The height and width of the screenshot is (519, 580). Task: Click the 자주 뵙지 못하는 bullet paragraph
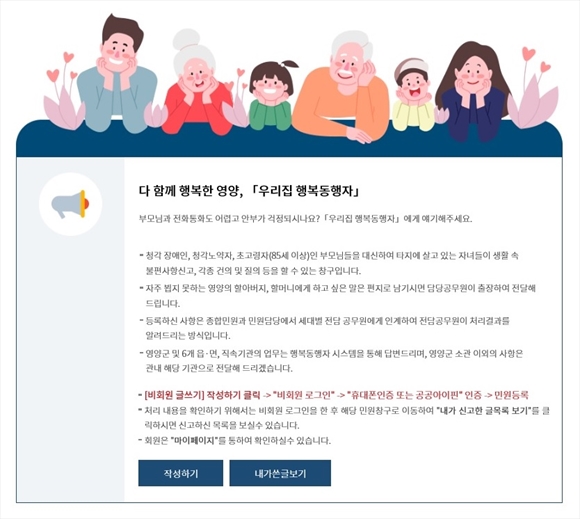point(337,296)
